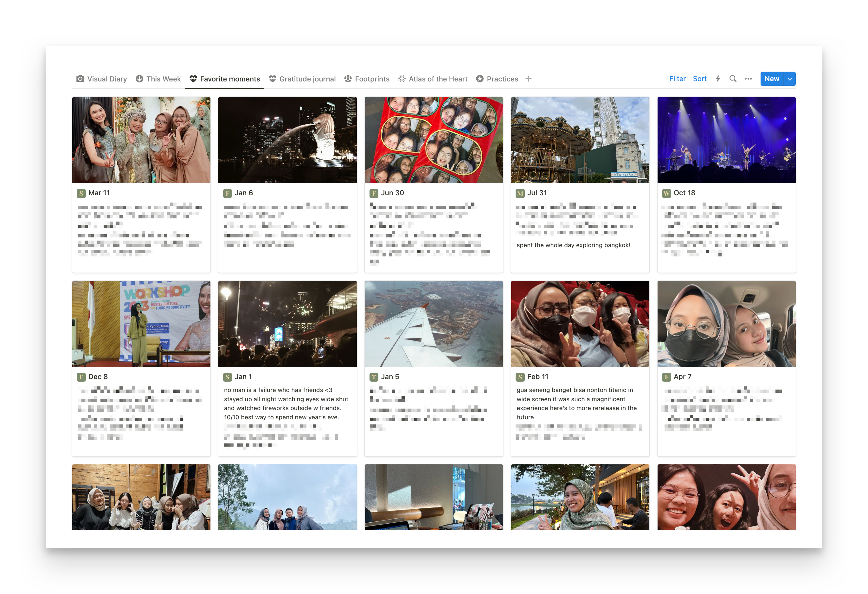This screenshot has height=594, width=868.
Task: Open the Jun 30 photobooth strip photo
Action: click(x=434, y=140)
